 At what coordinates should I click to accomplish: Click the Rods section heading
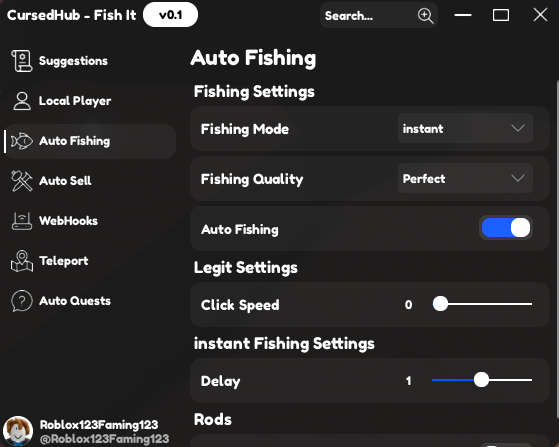pyautogui.click(x=213, y=420)
